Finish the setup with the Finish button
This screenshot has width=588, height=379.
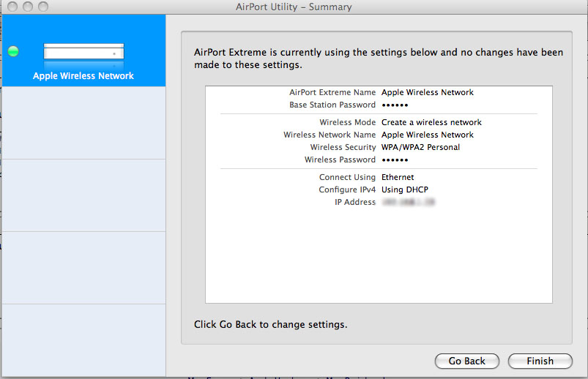[540, 361]
